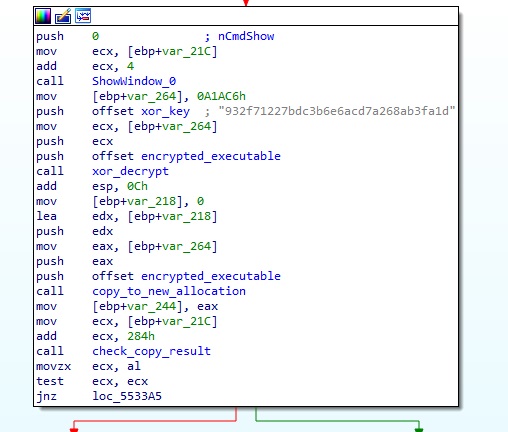Viewport: 508px width, 432px height.
Task: Open the copy_to_new_allocation function reference
Action: 169,291
